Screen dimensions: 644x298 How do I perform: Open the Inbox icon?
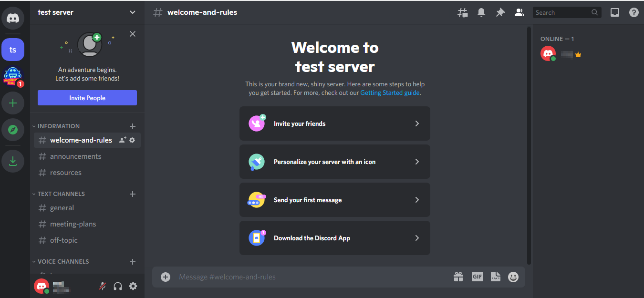[615, 13]
